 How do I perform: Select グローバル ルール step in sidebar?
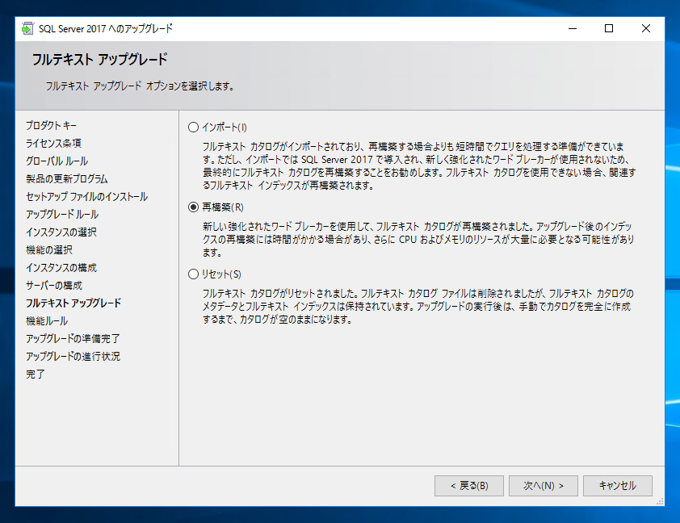57,161
